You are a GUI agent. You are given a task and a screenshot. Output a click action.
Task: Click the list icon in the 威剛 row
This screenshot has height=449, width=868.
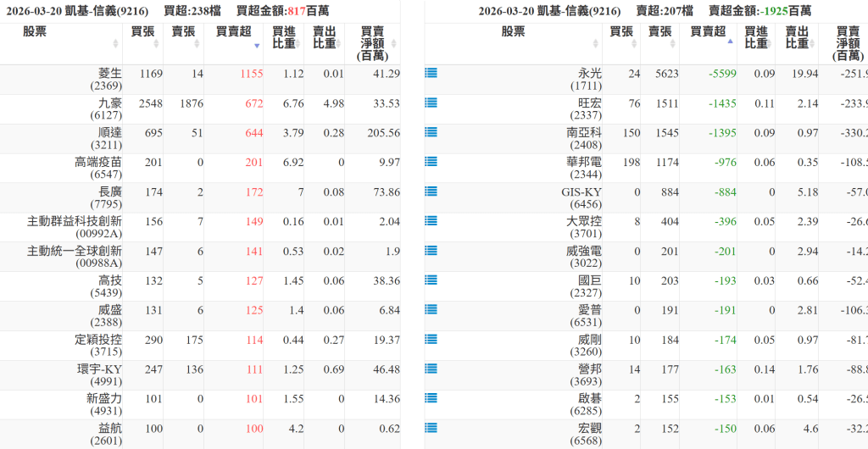coord(431,339)
